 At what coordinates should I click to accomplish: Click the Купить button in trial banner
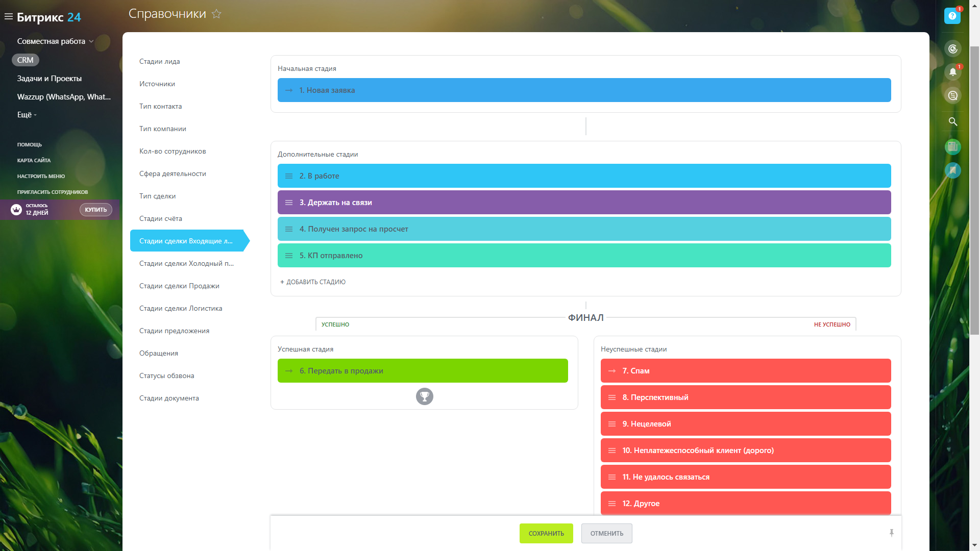95,210
